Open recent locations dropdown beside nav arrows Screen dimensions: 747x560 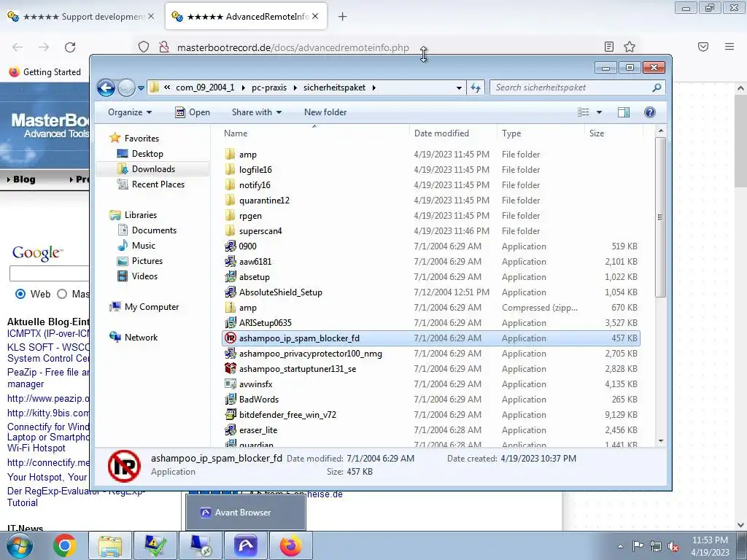click(141, 88)
